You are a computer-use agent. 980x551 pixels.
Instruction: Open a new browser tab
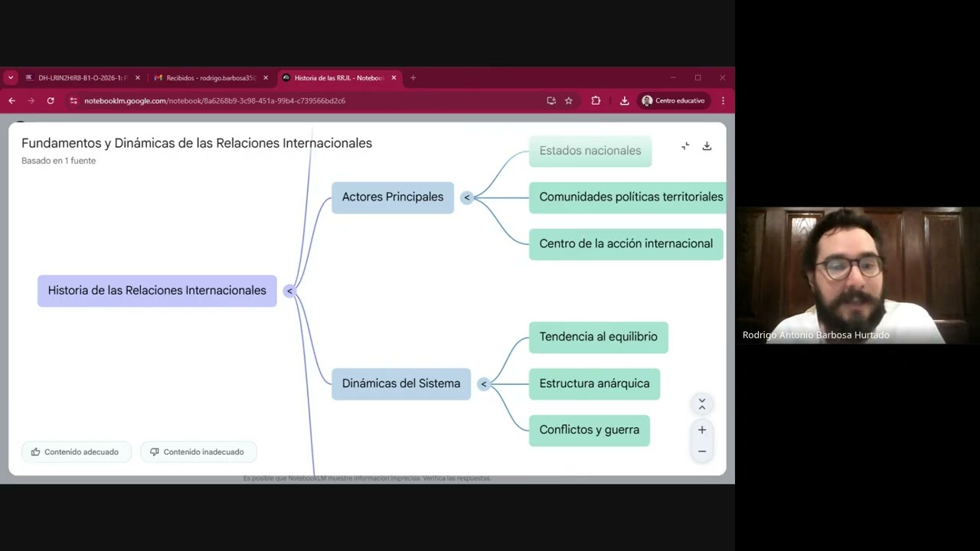(413, 77)
